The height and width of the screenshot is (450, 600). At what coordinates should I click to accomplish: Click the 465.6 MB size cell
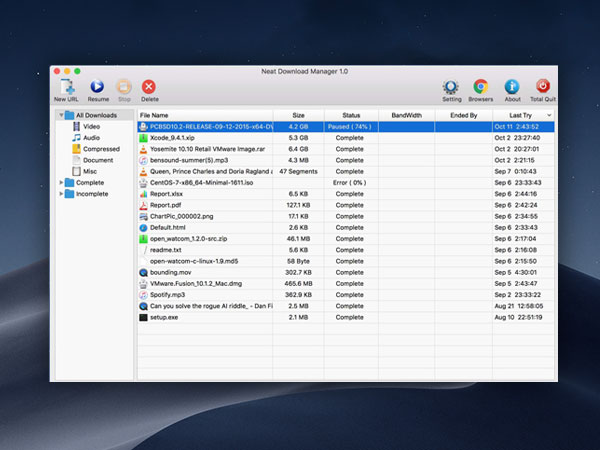point(298,284)
